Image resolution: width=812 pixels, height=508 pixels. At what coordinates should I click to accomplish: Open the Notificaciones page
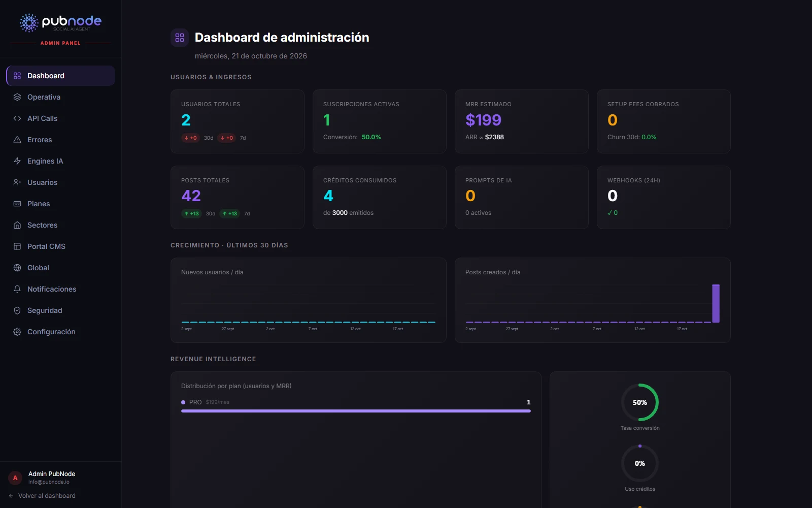coord(60,289)
